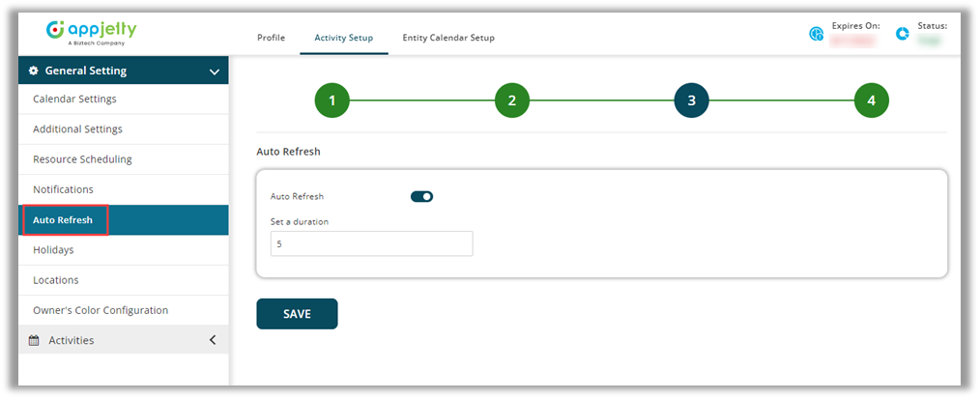Collapse the General Setting section

click(214, 71)
